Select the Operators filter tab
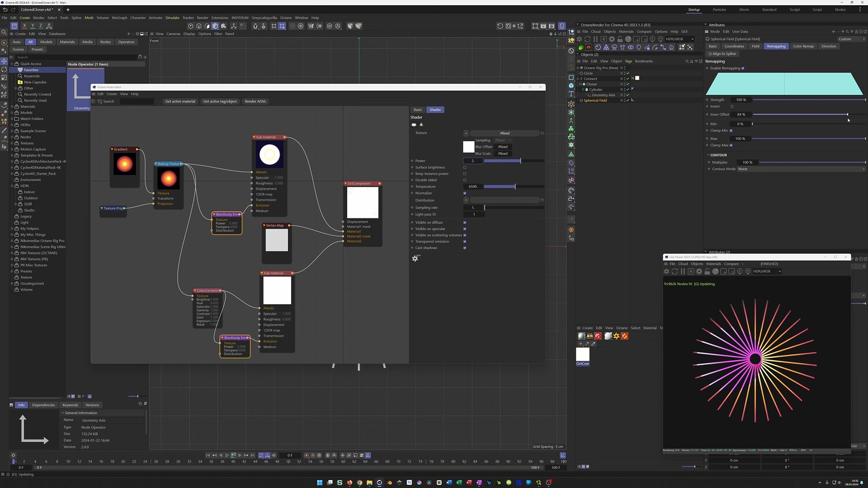This screenshot has width=868, height=488. click(126, 42)
